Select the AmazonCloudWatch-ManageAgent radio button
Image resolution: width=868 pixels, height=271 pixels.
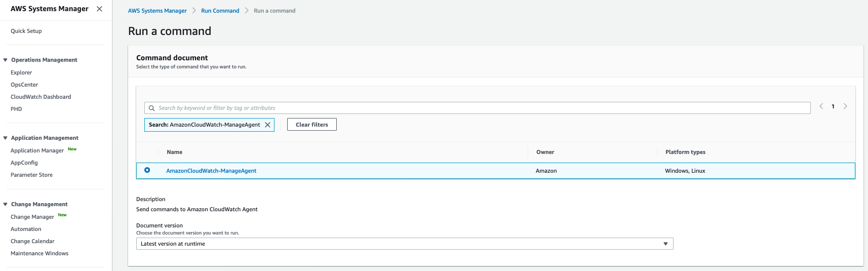[147, 170]
